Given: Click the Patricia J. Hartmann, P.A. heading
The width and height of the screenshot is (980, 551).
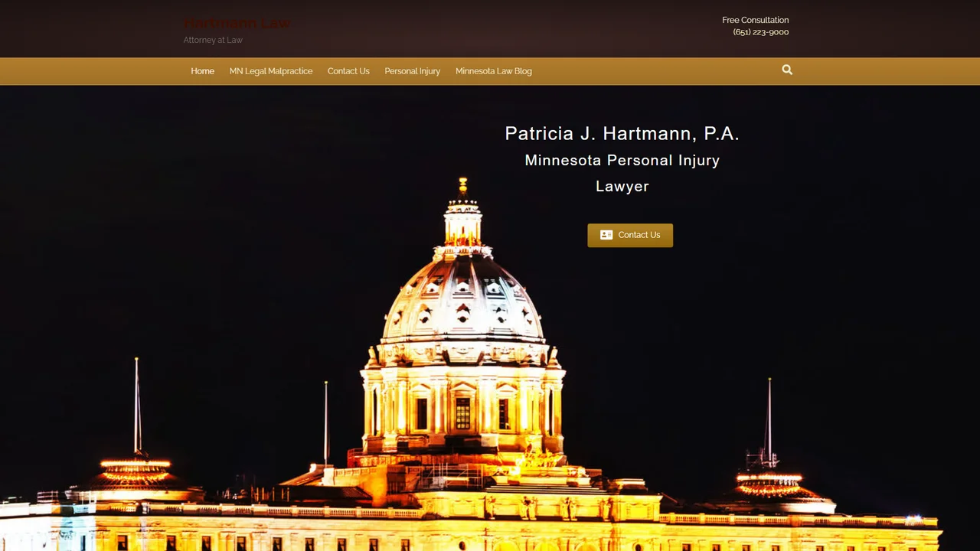Looking at the screenshot, I should 622,134.
